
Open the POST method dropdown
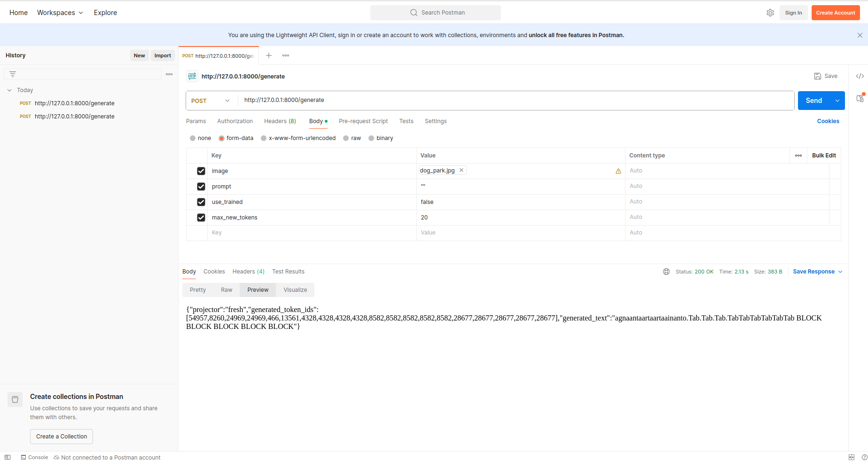pos(211,101)
